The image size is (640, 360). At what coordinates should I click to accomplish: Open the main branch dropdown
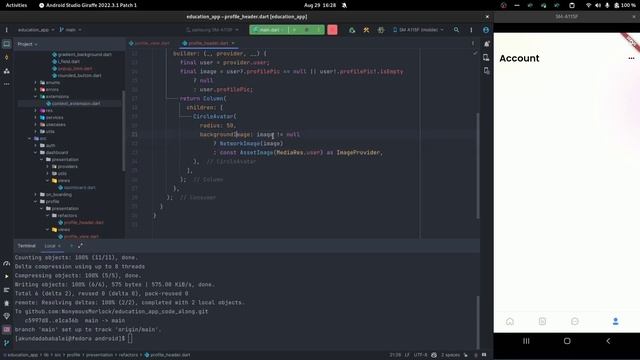70,30
